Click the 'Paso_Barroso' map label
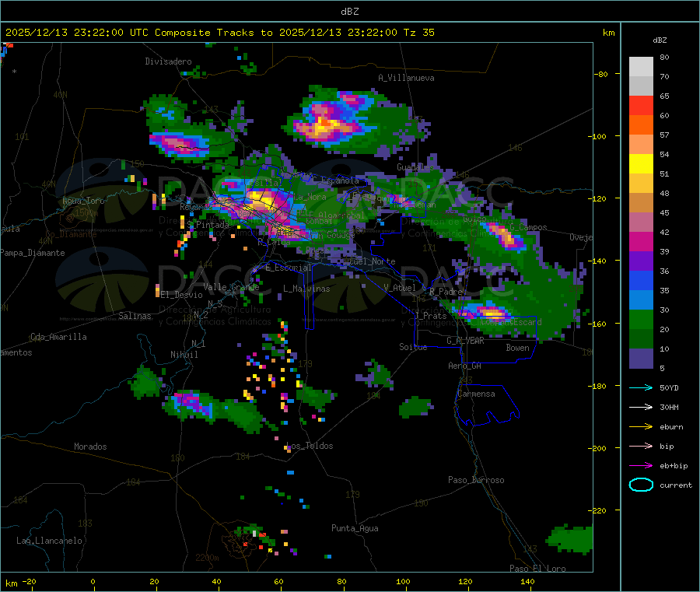The image size is (700, 592). [x=476, y=480]
